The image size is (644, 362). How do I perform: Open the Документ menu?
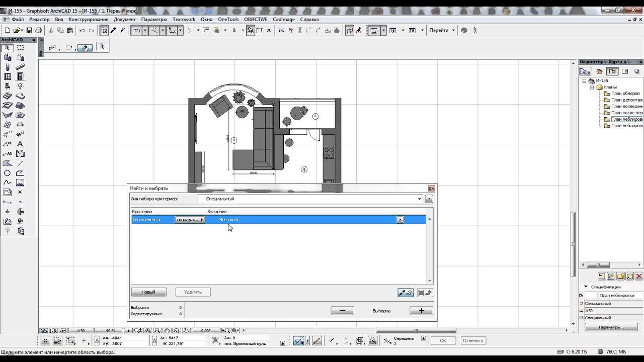pyautogui.click(x=124, y=20)
